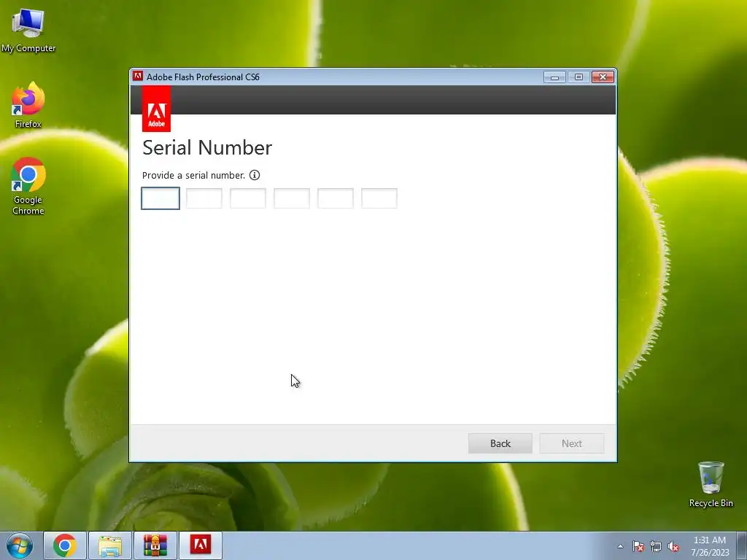
Task: Click 'Provide a serial number.' text
Action: pos(193,175)
